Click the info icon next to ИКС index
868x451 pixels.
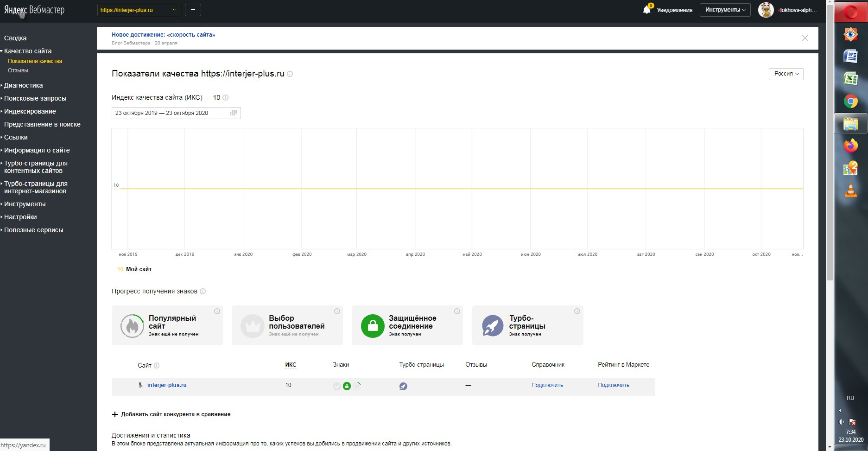coord(226,98)
